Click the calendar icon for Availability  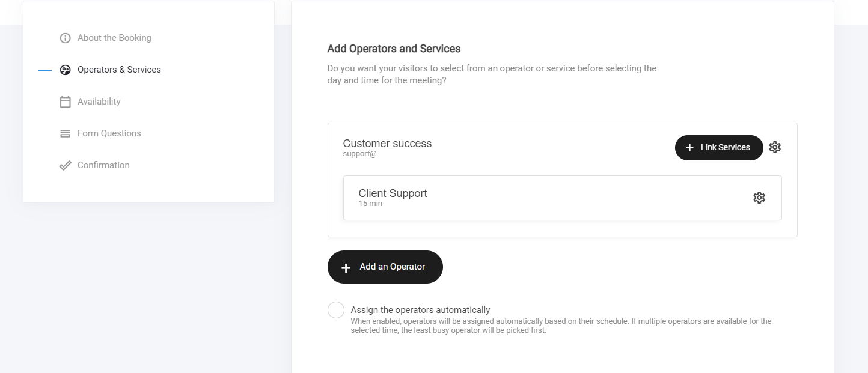coord(66,102)
